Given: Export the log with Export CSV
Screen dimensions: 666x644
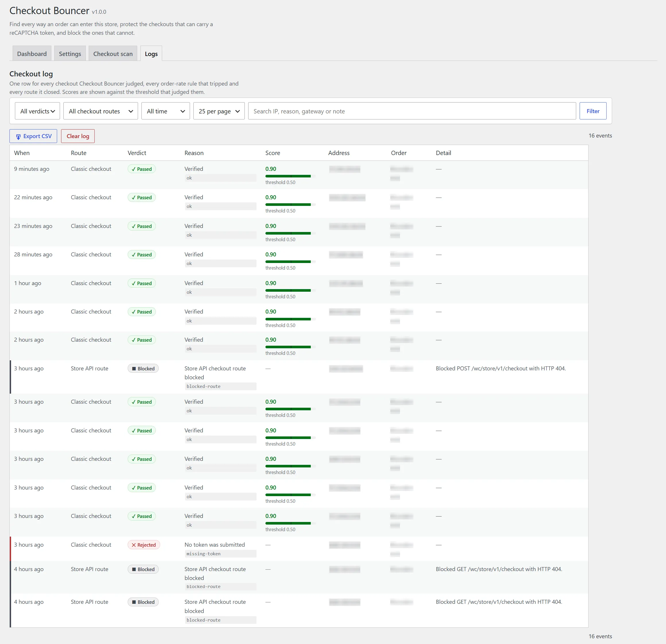Looking at the screenshot, I should (33, 136).
